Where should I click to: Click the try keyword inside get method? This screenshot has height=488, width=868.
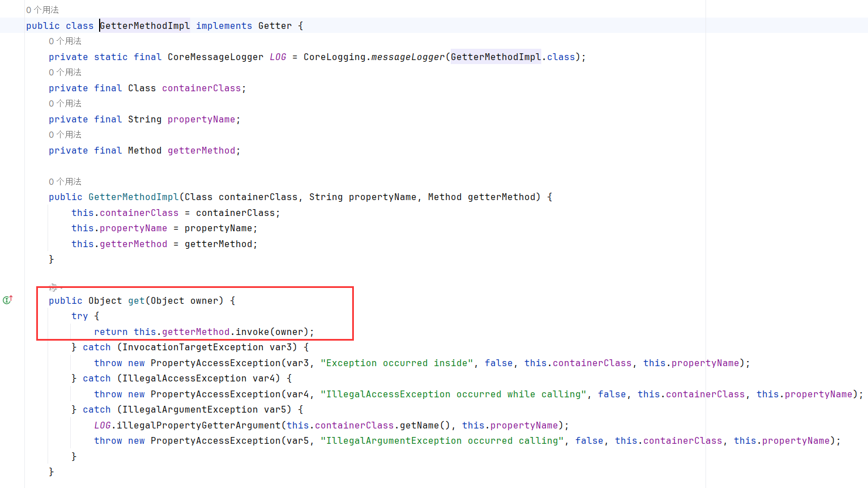(79, 316)
